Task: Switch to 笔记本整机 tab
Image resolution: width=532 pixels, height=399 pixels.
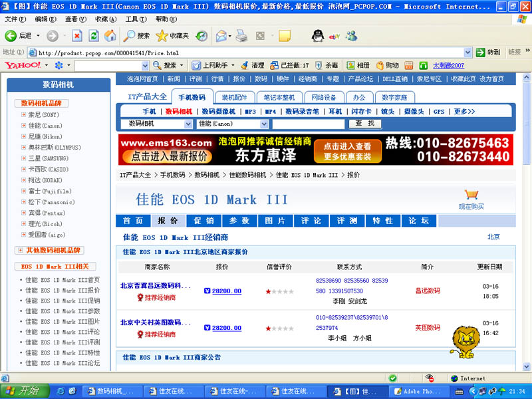Action: (x=279, y=97)
